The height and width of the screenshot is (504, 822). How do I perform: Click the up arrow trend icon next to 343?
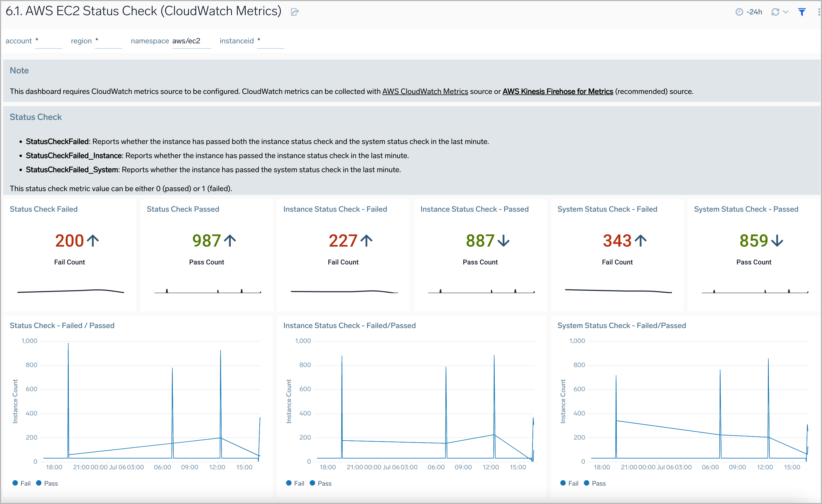pos(640,241)
